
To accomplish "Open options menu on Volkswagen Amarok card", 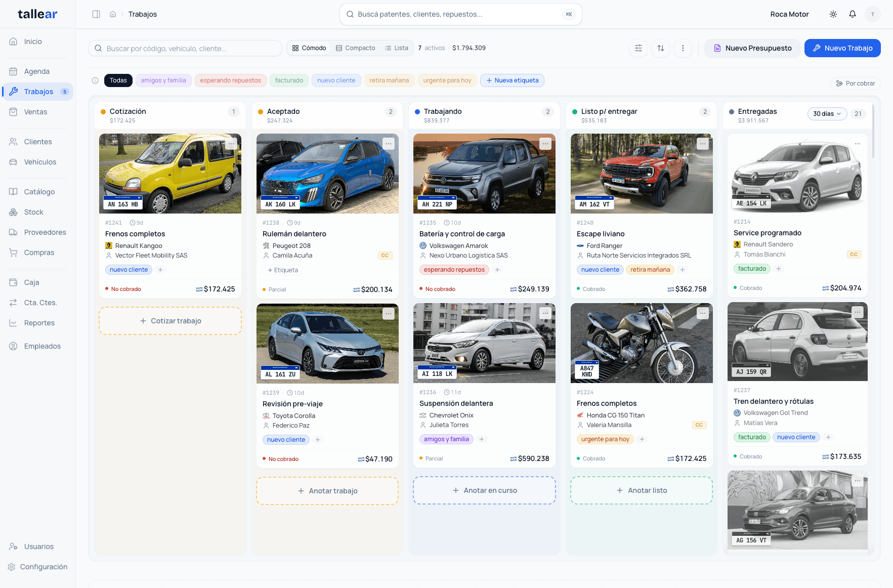I will tap(545, 144).
